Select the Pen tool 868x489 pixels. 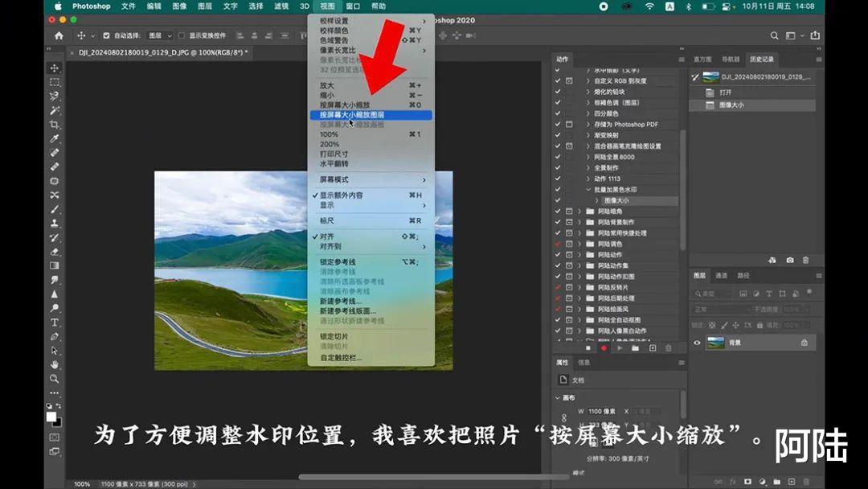tap(55, 336)
